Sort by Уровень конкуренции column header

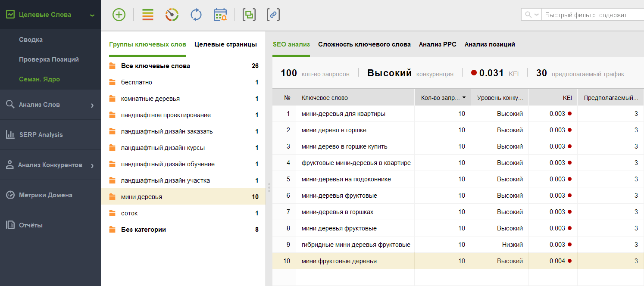(500, 98)
